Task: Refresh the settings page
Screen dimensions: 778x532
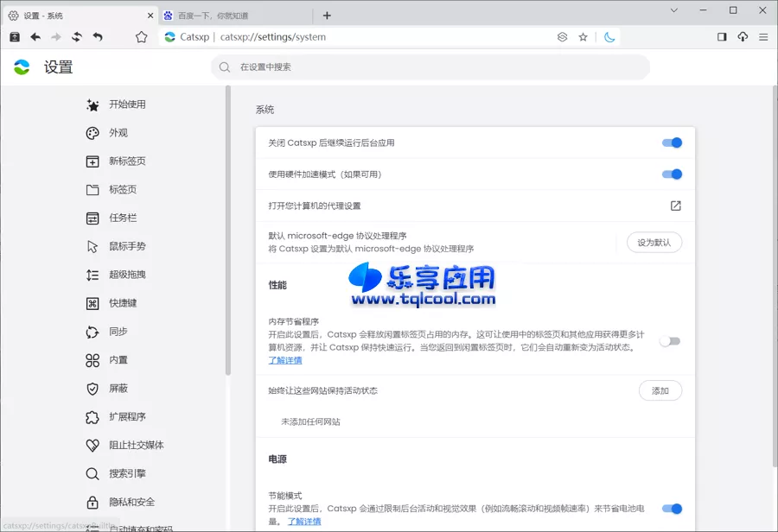Action: point(74,37)
